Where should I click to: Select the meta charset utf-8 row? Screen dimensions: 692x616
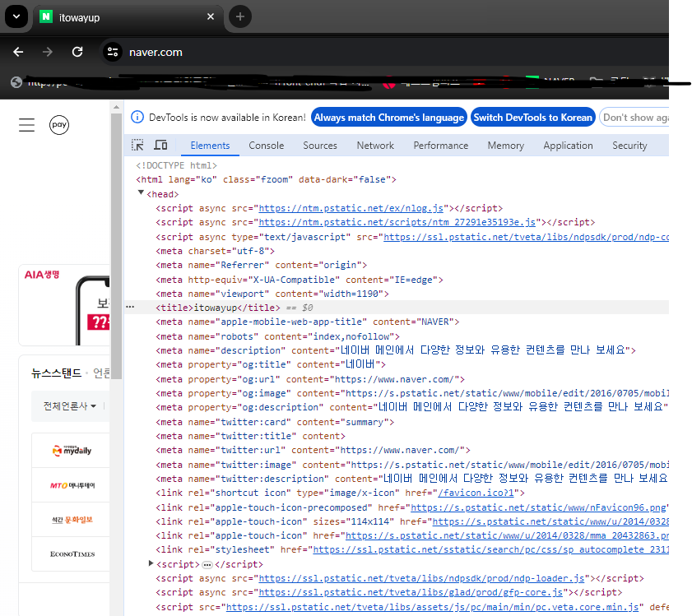(215, 251)
